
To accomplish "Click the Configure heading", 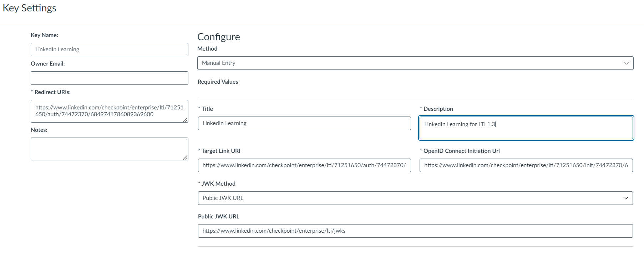I will point(219,37).
